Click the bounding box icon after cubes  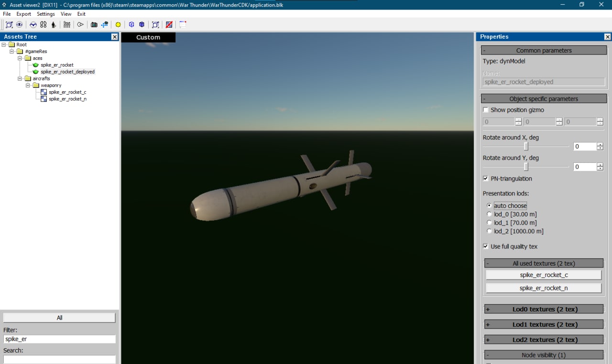(x=155, y=24)
